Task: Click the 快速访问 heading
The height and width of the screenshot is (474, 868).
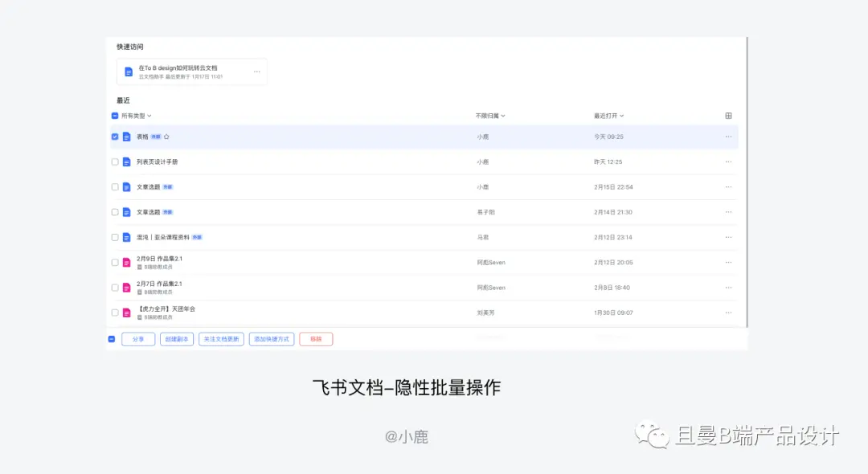Action: coord(130,47)
